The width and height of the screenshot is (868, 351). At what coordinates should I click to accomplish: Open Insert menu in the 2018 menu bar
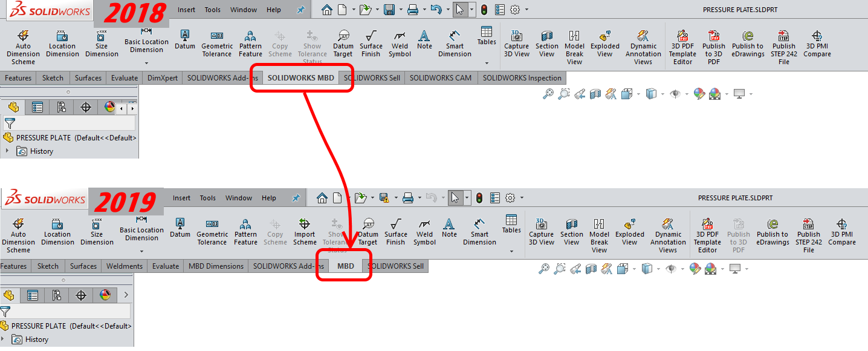186,10
